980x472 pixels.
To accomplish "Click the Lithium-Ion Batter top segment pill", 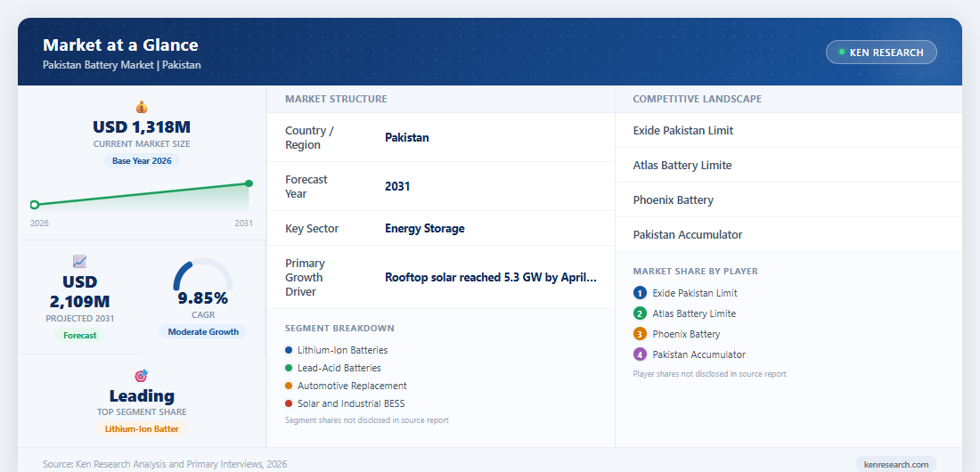I will click(x=142, y=429).
